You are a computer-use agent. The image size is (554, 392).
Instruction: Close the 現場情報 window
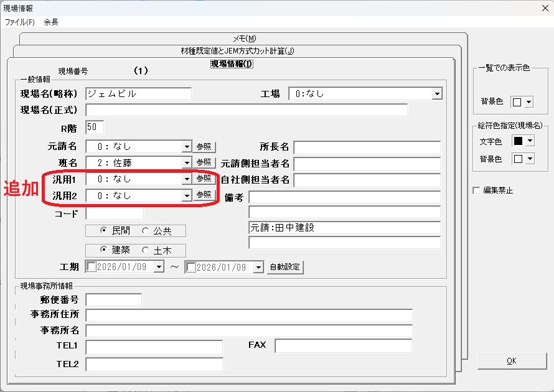[x=539, y=8]
